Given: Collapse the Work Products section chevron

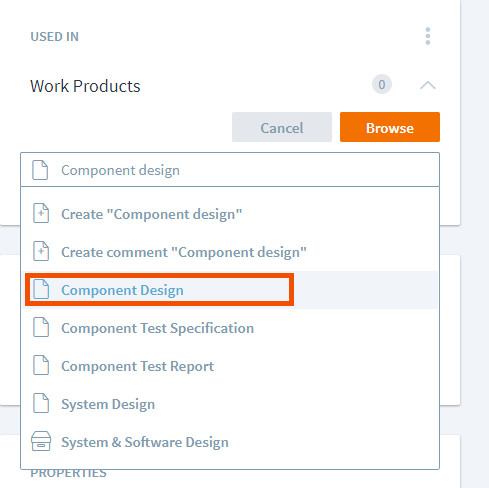Looking at the screenshot, I should coord(428,85).
